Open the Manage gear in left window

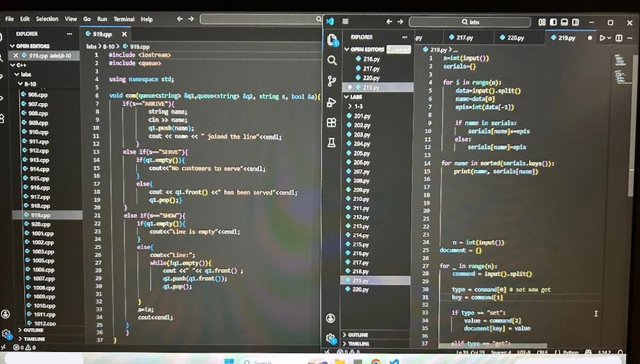(x=6, y=333)
